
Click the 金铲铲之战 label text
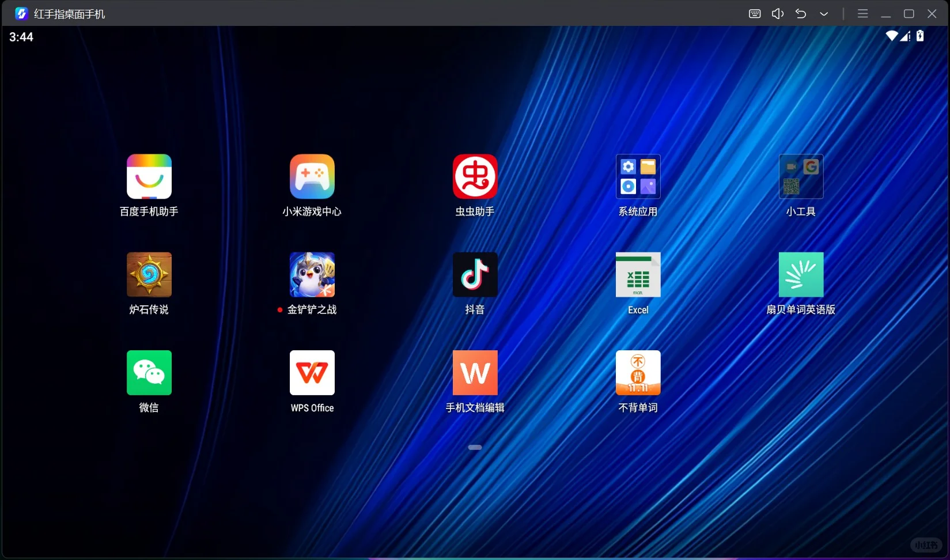point(312,309)
